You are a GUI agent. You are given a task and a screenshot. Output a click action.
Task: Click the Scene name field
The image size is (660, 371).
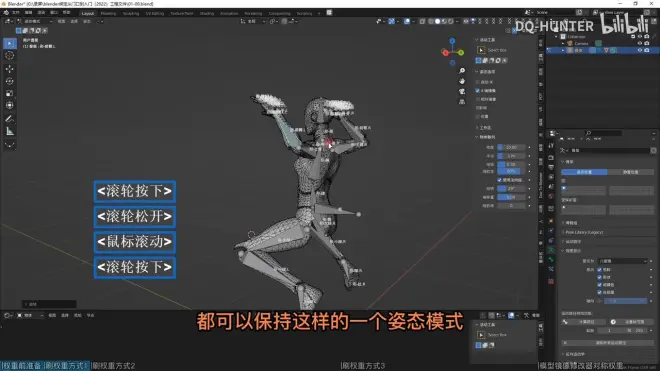click(554, 13)
